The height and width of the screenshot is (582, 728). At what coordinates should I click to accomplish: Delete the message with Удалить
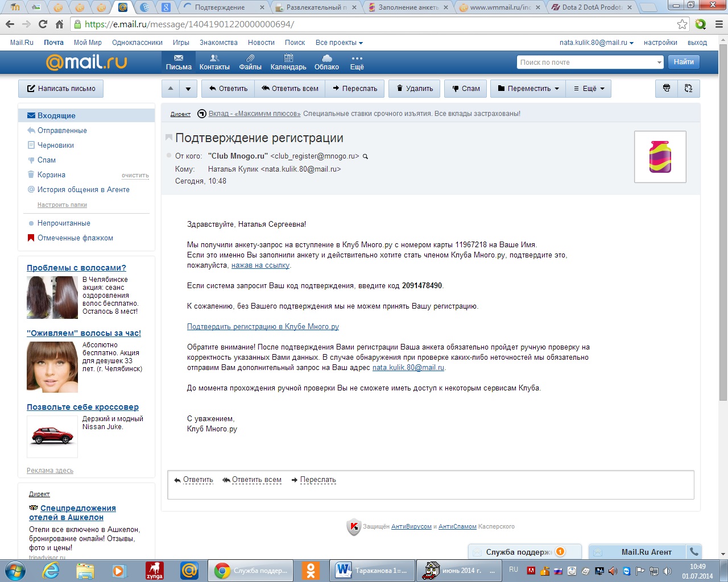pos(415,88)
